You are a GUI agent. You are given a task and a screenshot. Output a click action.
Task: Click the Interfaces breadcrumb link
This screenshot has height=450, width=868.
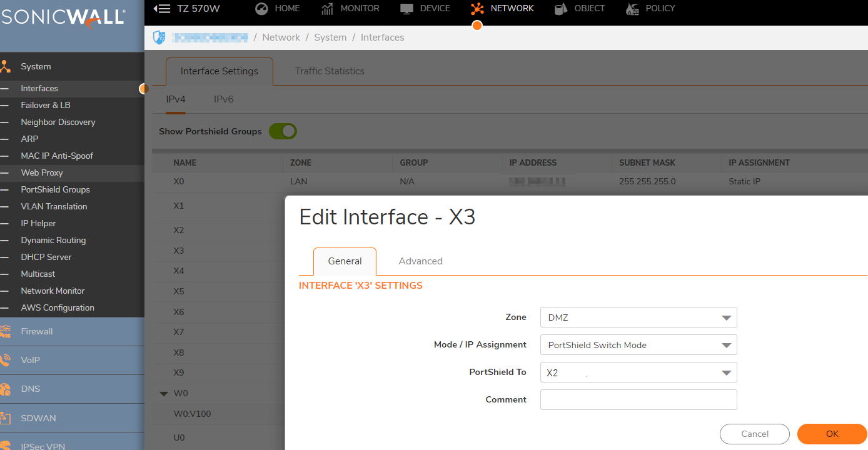coord(382,37)
